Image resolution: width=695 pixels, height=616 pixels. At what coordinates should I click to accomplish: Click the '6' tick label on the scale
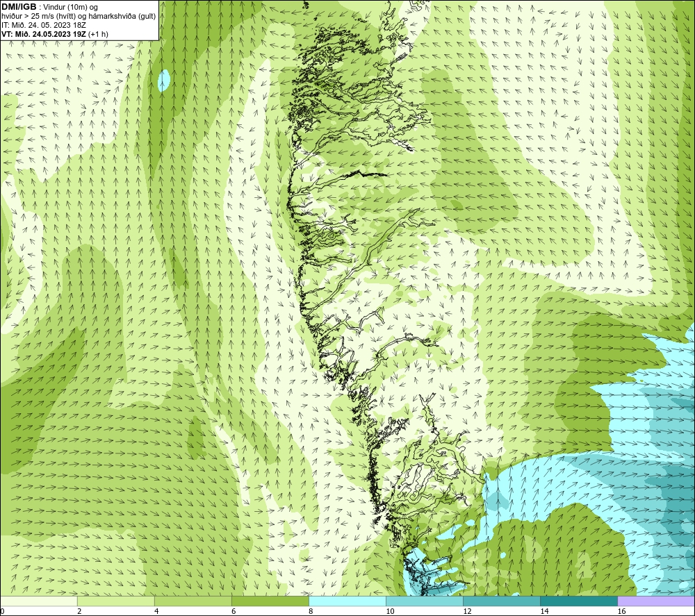[234, 612]
